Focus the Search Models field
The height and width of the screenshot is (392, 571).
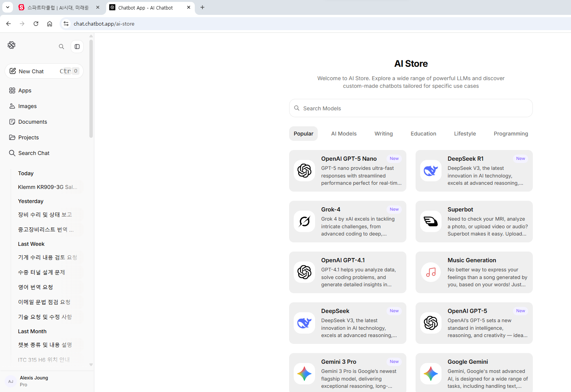tap(411, 108)
